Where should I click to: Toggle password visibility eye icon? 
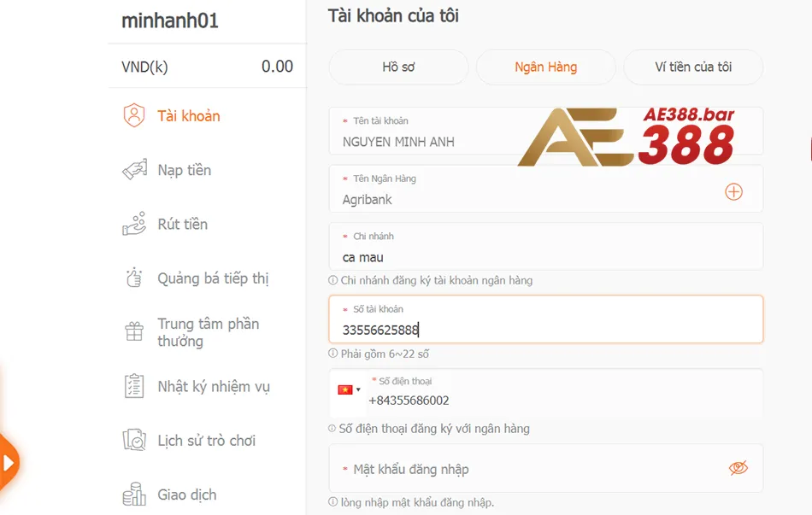(738, 468)
